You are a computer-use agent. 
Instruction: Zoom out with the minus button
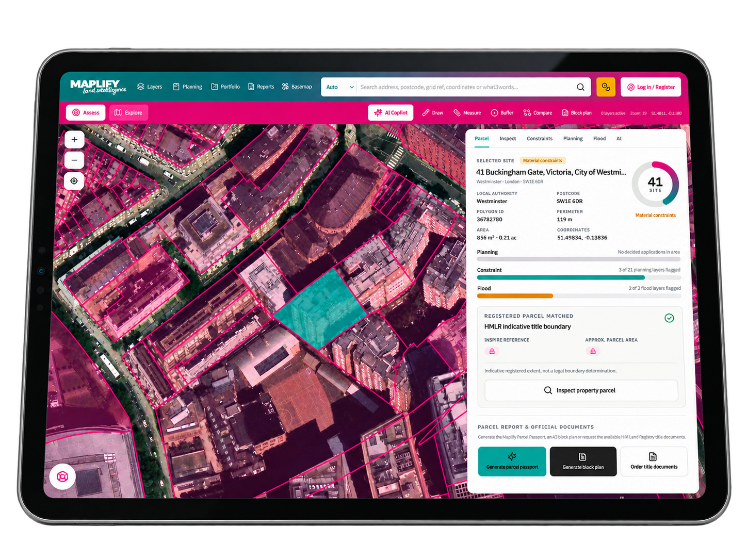click(x=74, y=160)
